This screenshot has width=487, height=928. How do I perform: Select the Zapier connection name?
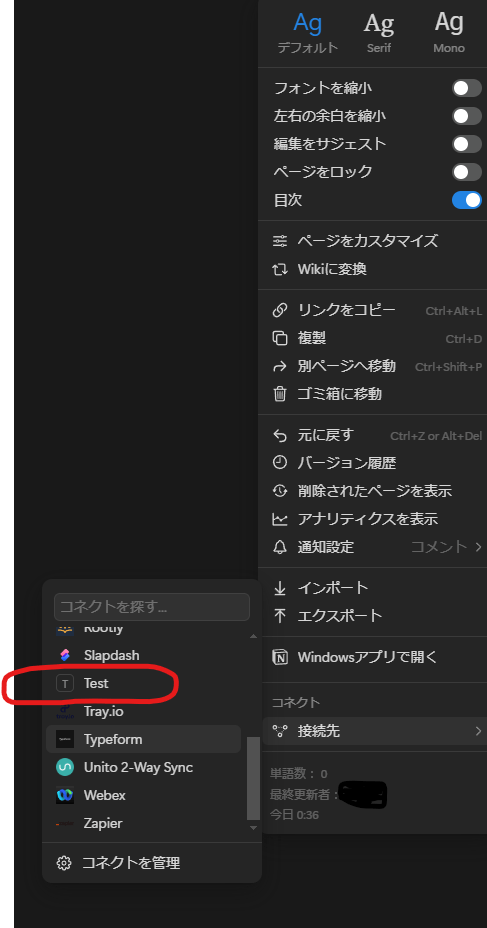[x=103, y=823]
